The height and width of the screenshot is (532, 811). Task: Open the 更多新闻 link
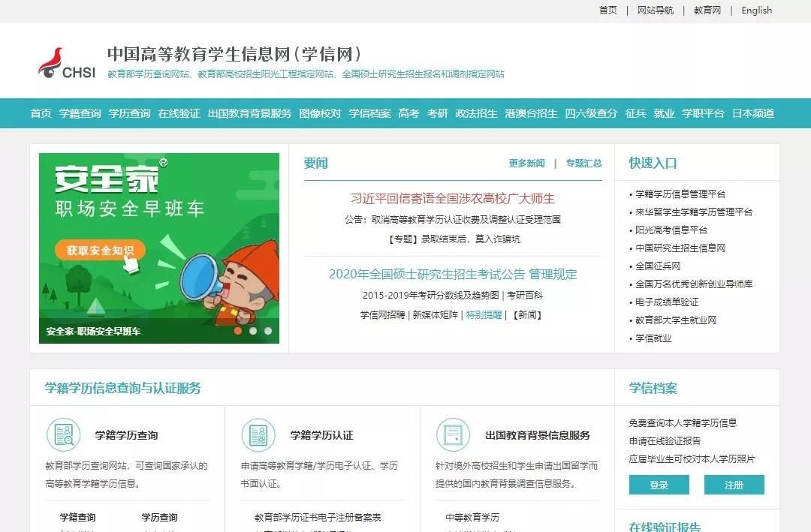pos(526,163)
